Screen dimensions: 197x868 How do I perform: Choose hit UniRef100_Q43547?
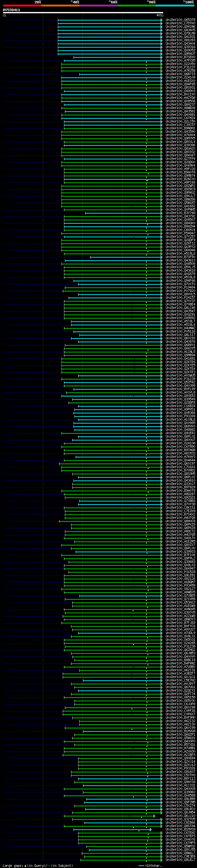coord(180,311)
